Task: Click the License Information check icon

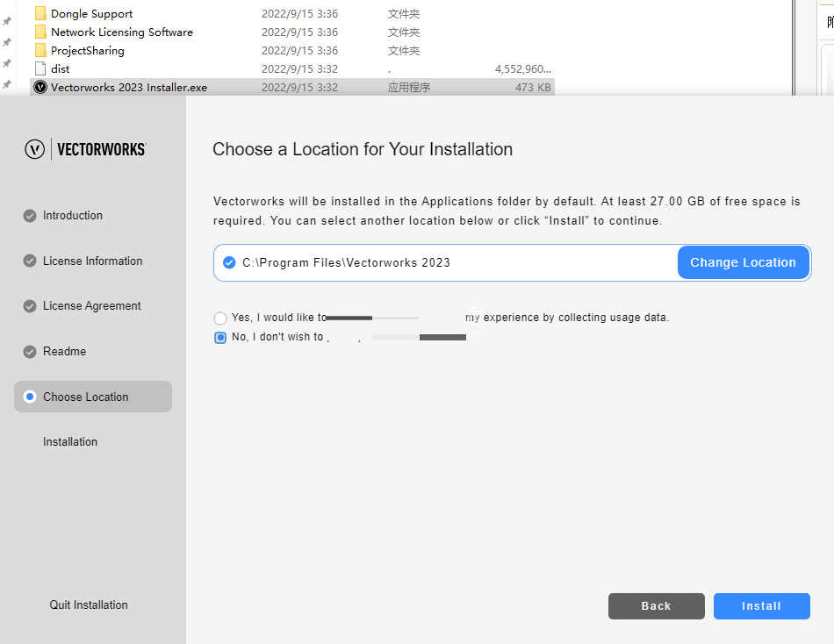Action: click(30, 261)
